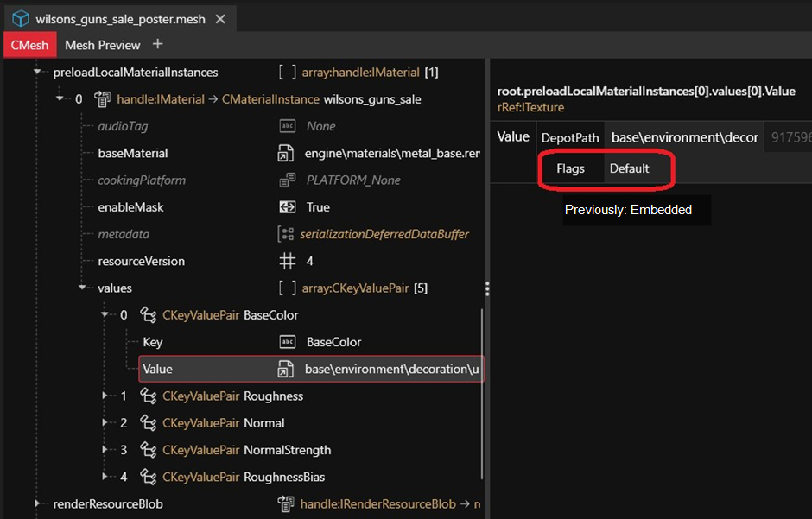Expand the renderResourceBlob node
The height and width of the screenshot is (519, 812).
coord(38,503)
